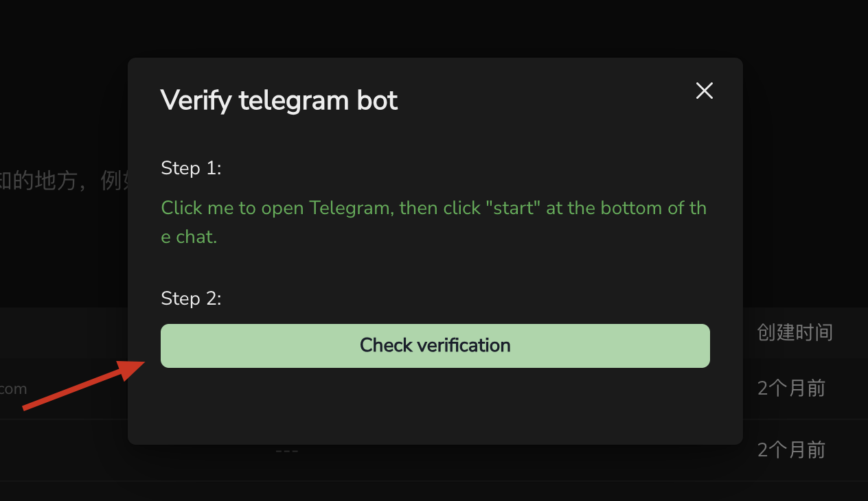Image resolution: width=868 pixels, height=501 pixels.
Task: Click the truncated ".com" text in the table
Action: 14,389
